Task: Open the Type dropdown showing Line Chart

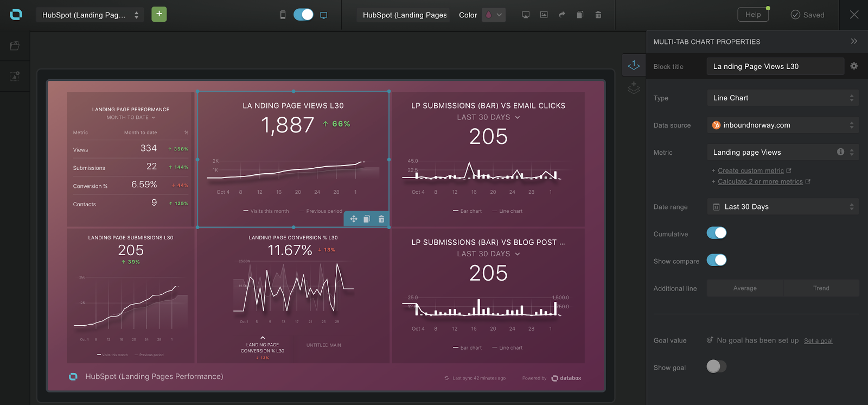Action: (x=782, y=98)
